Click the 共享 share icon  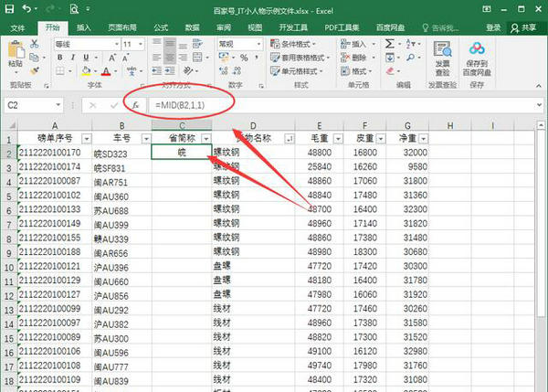coord(519,28)
